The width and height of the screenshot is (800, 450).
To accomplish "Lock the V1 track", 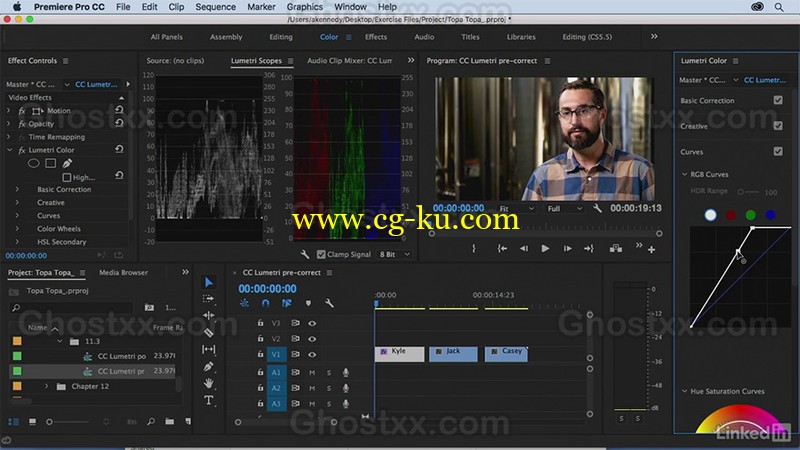I will [260, 354].
